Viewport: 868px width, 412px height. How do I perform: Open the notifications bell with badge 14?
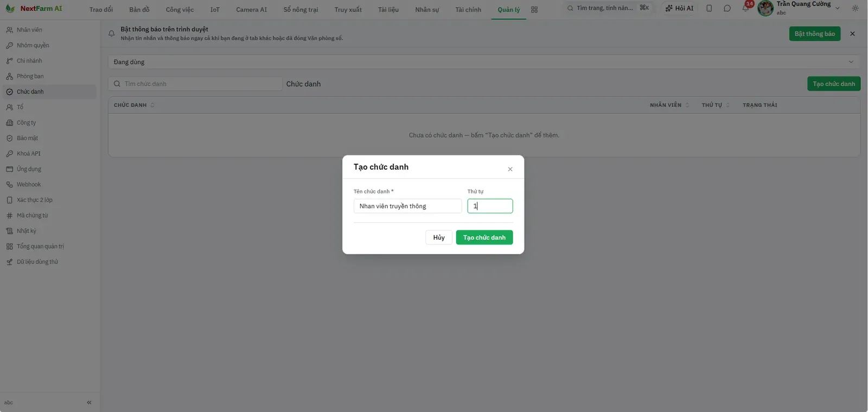pos(746,8)
